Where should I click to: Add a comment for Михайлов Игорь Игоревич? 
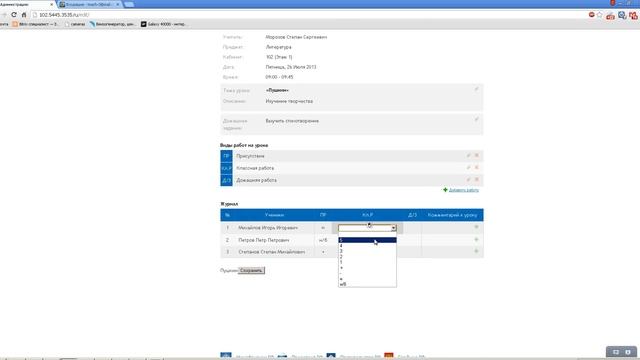coord(476,227)
